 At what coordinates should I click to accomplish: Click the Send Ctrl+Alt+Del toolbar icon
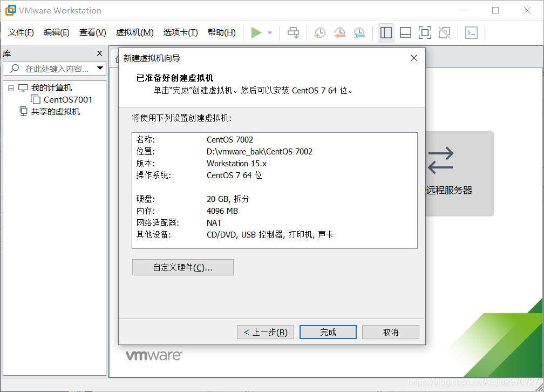click(293, 32)
